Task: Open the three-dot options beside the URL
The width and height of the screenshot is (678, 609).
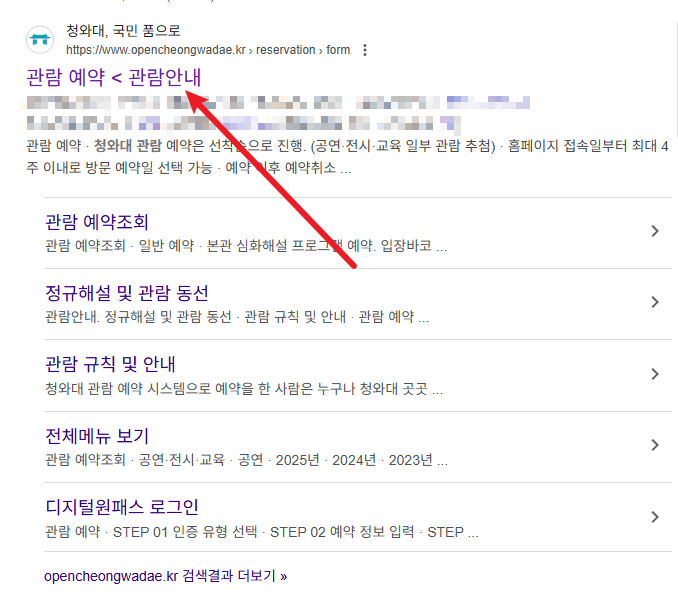Action: click(x=365, y=50)
